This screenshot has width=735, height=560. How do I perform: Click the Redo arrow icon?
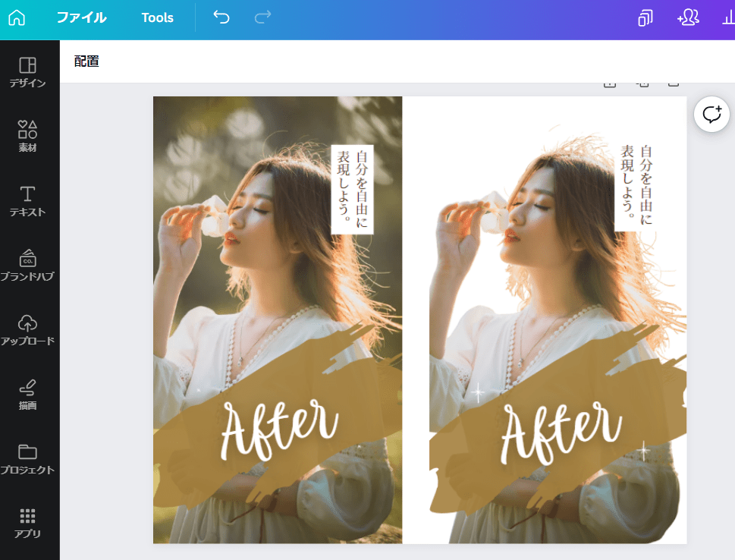pos(262,18)
